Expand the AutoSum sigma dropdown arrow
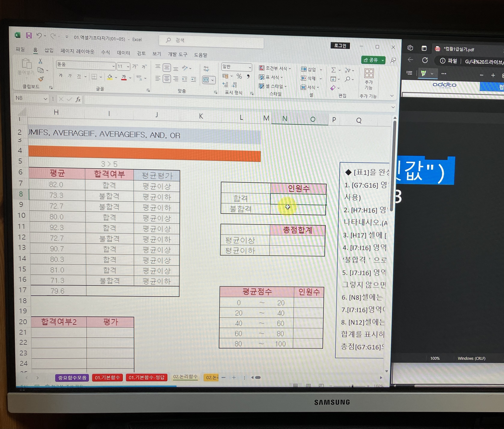This screenshot has width=504, height=429. (340, 70)
